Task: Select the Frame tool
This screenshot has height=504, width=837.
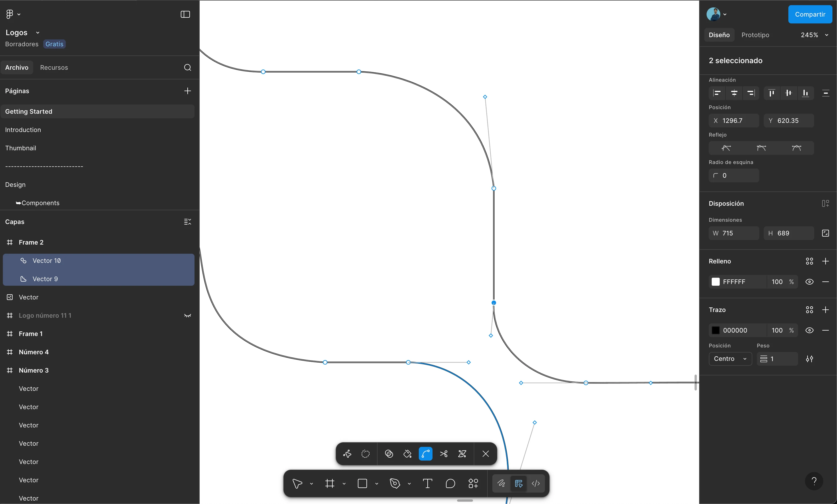Action: [330, 483]
